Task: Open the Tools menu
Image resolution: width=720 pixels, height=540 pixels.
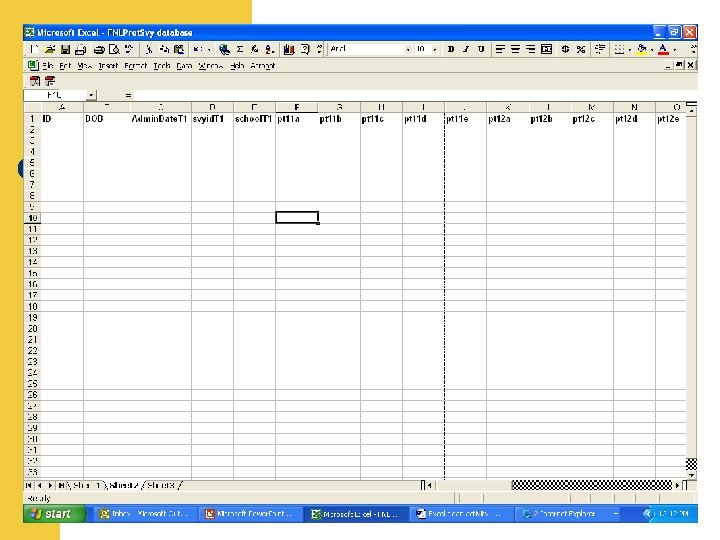Action: [162, 66]
